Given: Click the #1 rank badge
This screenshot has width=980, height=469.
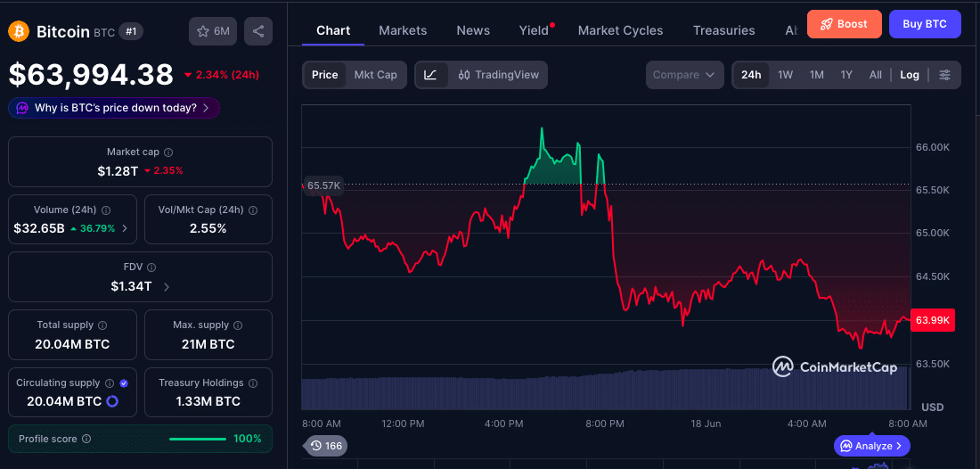Looking at the screenshot, I should [x=131, y=31].
